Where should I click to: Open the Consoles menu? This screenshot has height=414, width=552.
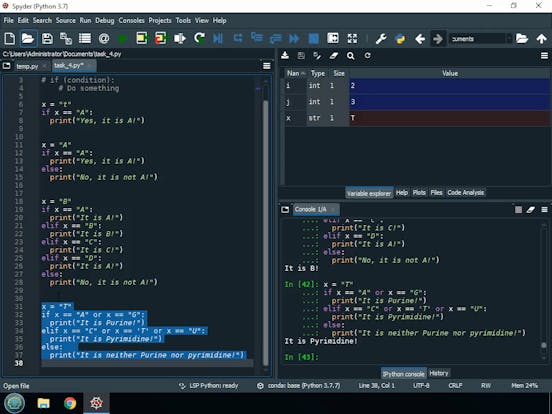coord(131,20)
